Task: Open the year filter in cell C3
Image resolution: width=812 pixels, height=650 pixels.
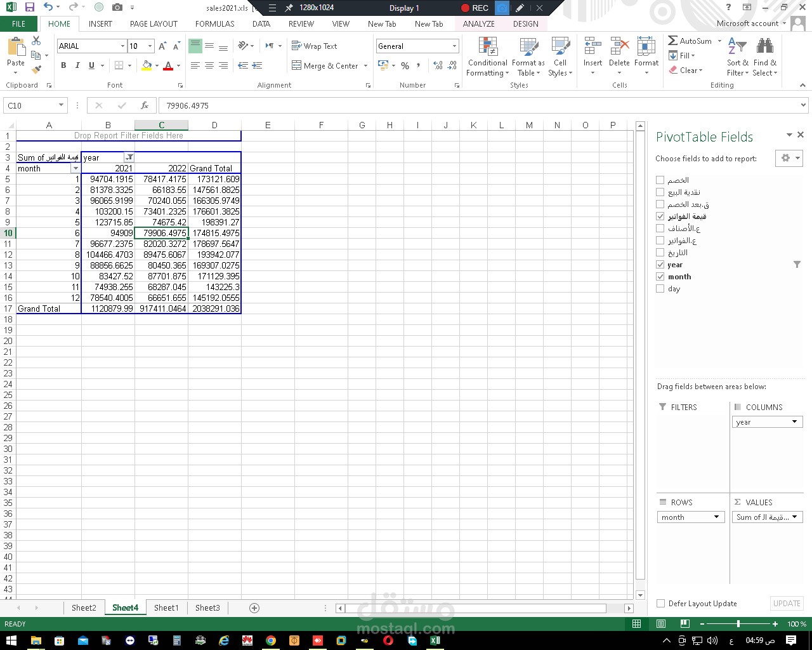Action: click(129, 157)
